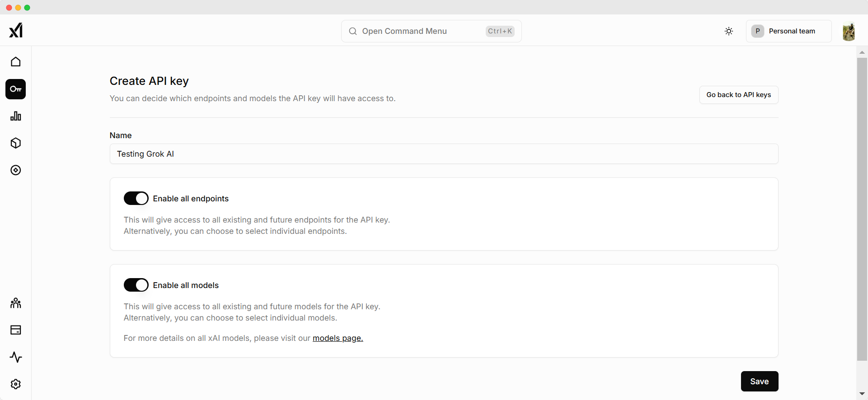Open the Models cube icon in sidebar
The width and height of the screenshot is (868, 400).
click(16, 143)
